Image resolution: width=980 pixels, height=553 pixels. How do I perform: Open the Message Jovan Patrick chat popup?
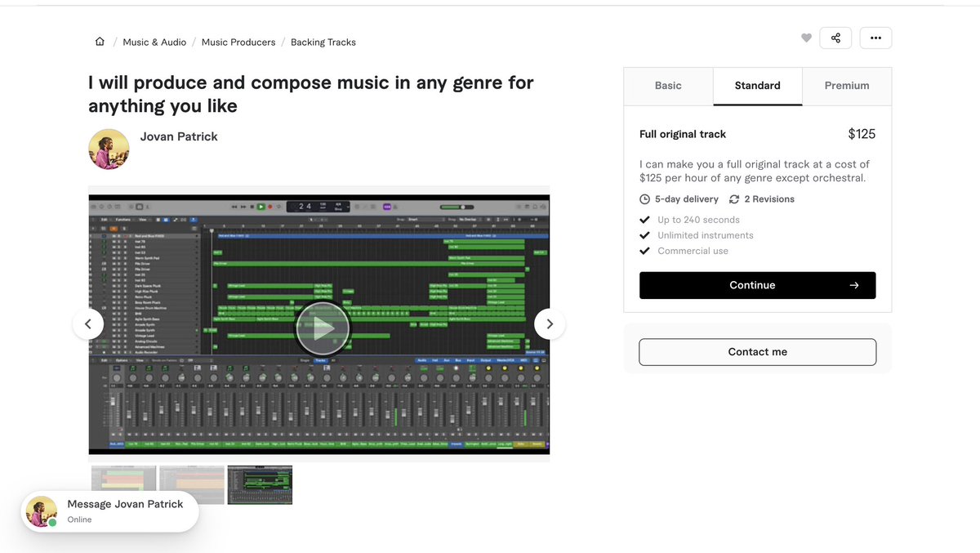click(109, 511)
